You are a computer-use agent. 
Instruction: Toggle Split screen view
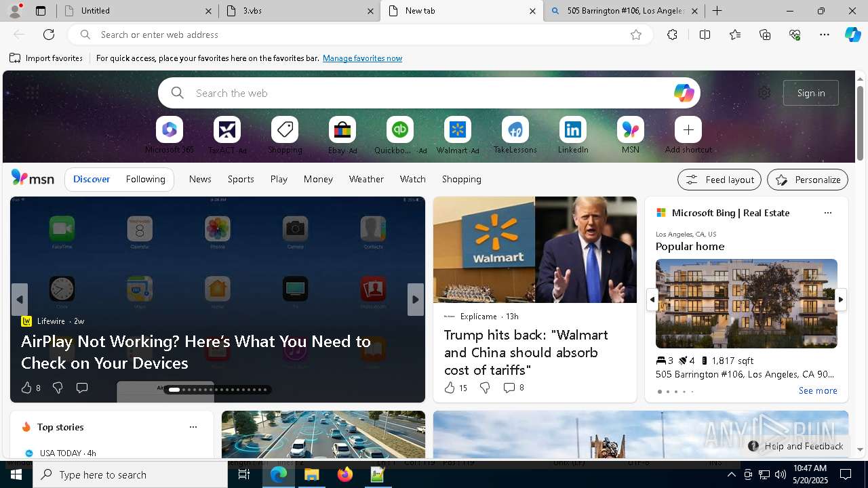tap(705, 35)
